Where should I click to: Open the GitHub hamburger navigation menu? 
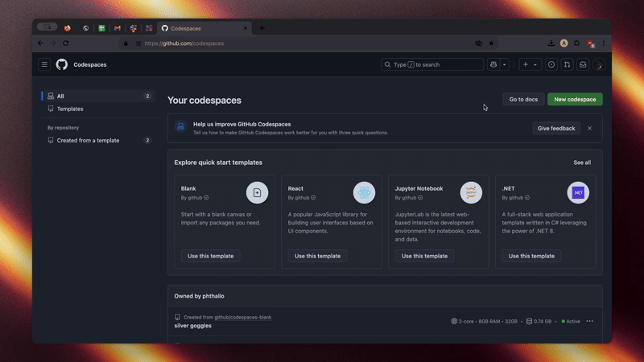(x=44, y=64)
